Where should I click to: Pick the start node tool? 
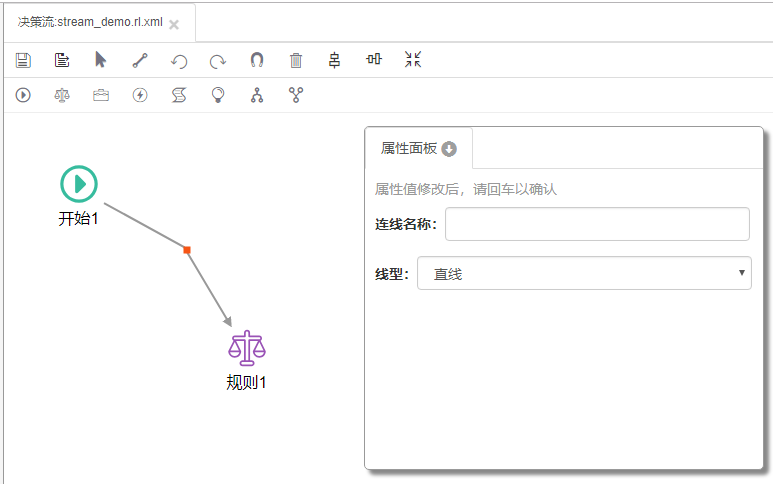(23, 95)
